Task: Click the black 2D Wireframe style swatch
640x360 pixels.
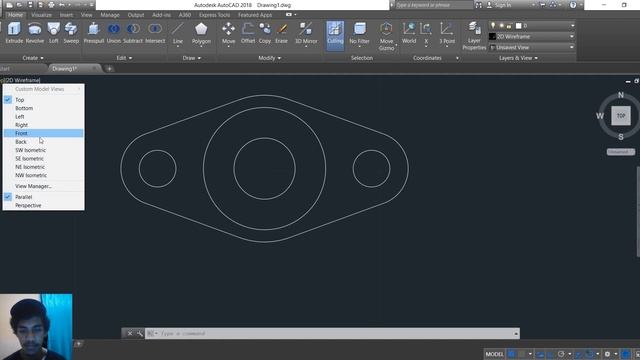Action: 493,37
